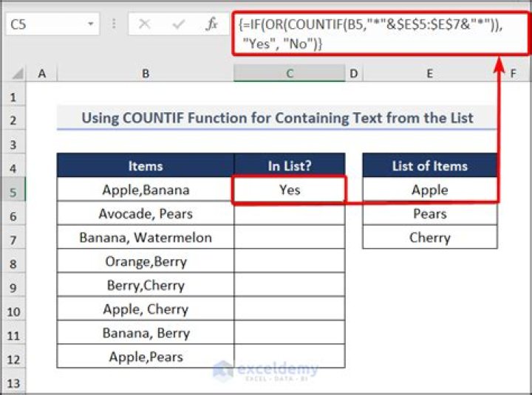Select empty In List cell beside "Orange,Berry"
This screenshot has width=532, height=395.
click(290, 261)
